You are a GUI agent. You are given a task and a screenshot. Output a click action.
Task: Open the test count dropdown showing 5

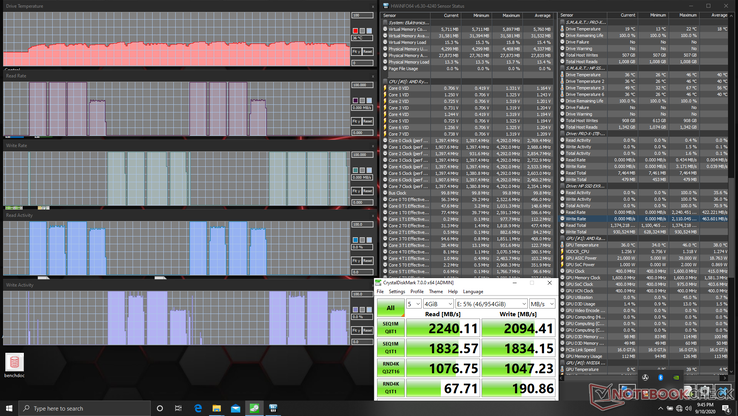(x=414, y=304)
